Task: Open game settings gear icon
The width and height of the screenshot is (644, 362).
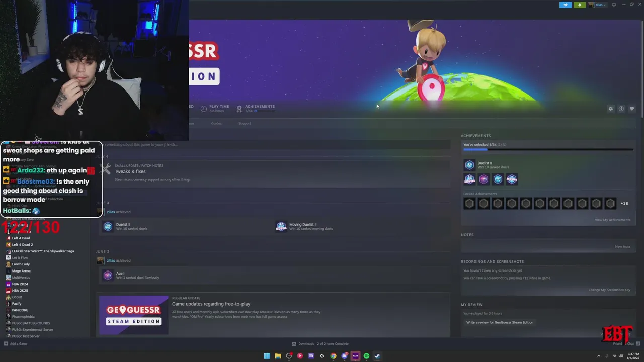Action: [611, 109]
